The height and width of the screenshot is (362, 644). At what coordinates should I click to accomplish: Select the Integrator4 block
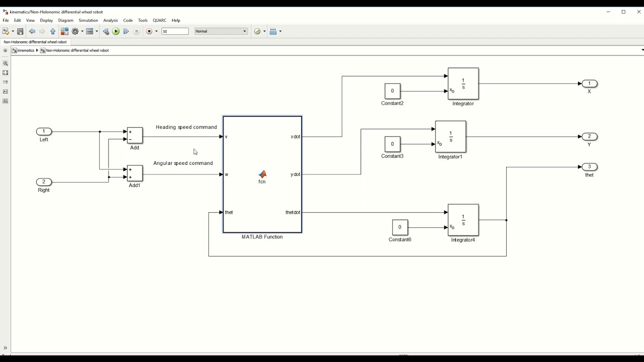(463, 220)
